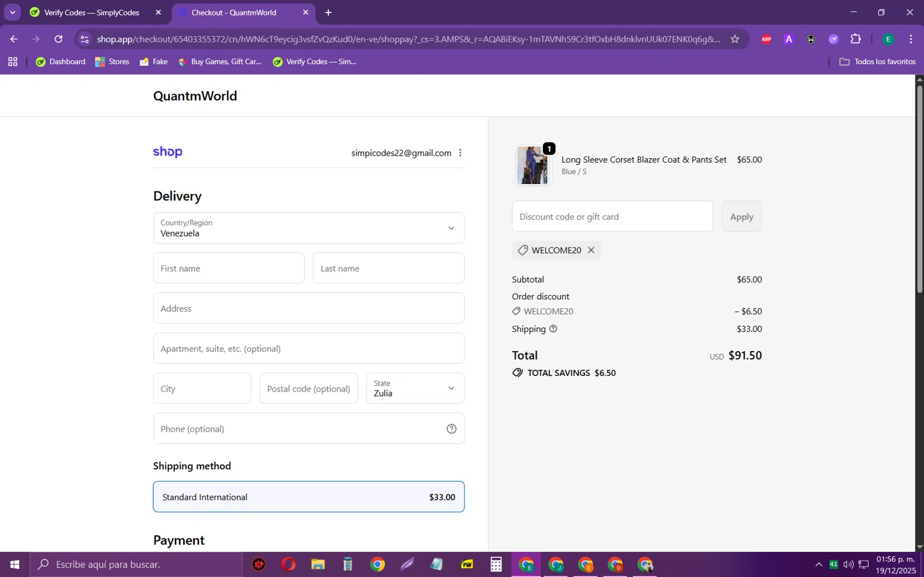Open the purple letter A extension
This screenshot has height=577, width=924.
pos(788,39)
